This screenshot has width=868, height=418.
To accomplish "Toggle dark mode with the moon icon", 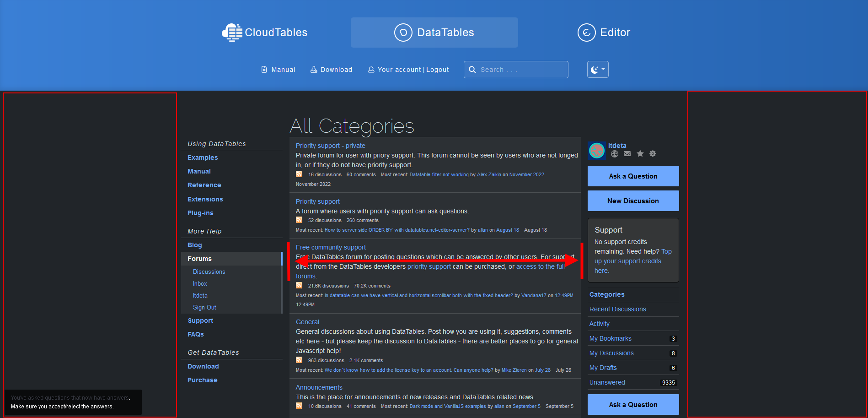I will pos(595,69).
